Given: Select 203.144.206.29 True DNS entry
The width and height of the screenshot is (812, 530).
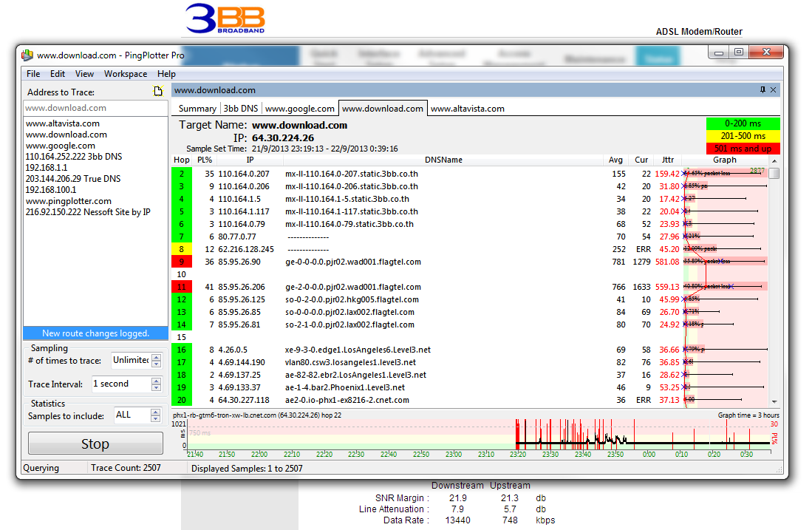Looking at the screenshot, I should pyautogui.click(x=73, y=179).
